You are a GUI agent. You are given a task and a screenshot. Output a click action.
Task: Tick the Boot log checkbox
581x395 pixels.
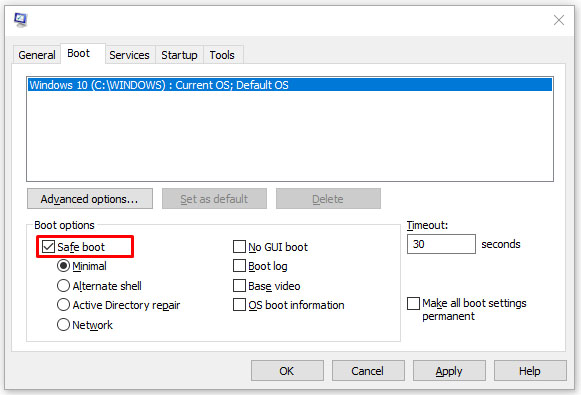click(x=239, y=266)
